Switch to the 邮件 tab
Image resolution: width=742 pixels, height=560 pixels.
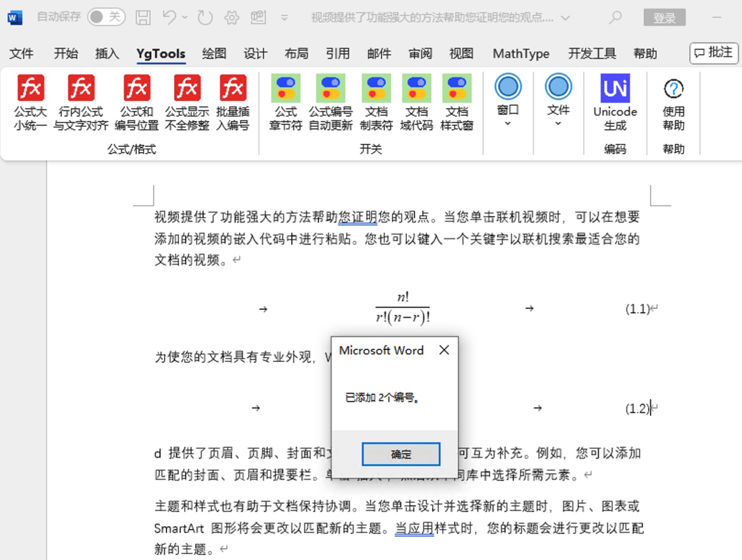[379, 53]
